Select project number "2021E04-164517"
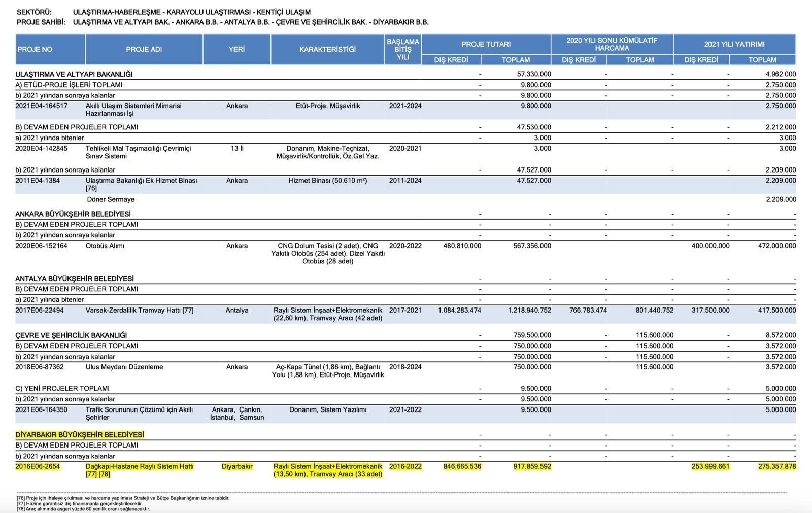 (x=41, y=106)
